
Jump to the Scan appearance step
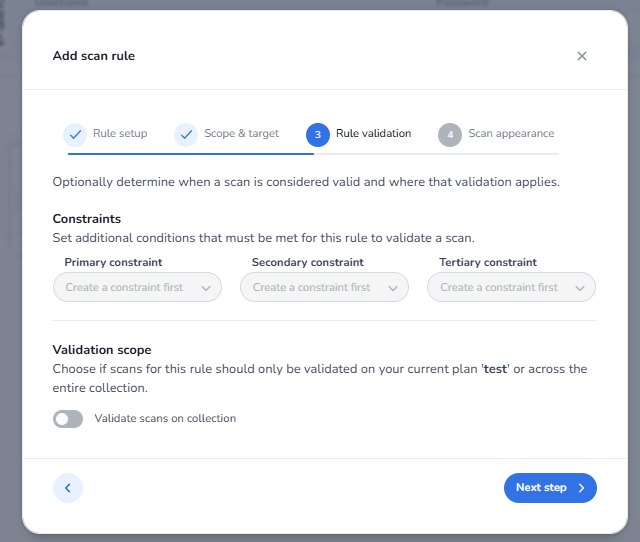point(511,134)
